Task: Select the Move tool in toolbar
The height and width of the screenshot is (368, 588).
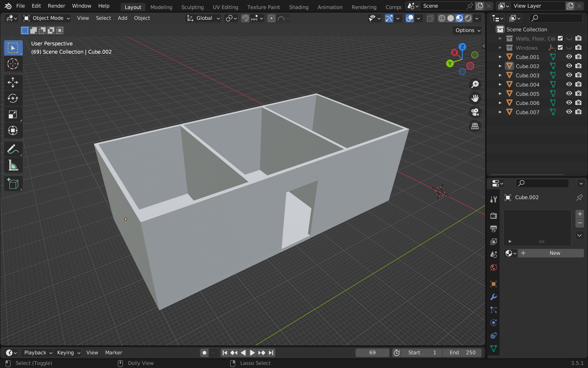Action: (x=13, y=82)
